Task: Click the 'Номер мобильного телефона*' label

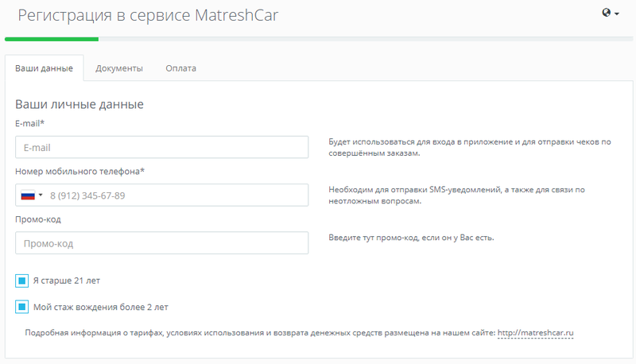Action: click(x=79, y=171)
